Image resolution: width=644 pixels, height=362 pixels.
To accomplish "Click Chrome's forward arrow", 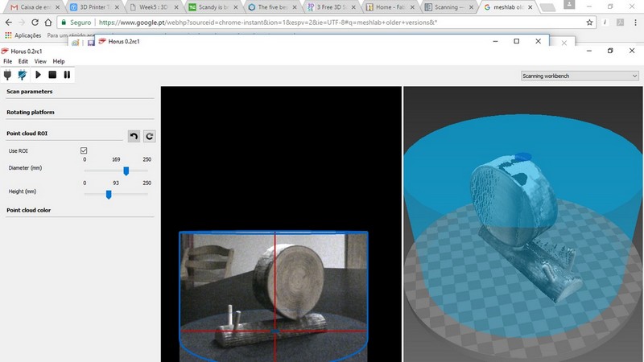I will click(22, 23).
